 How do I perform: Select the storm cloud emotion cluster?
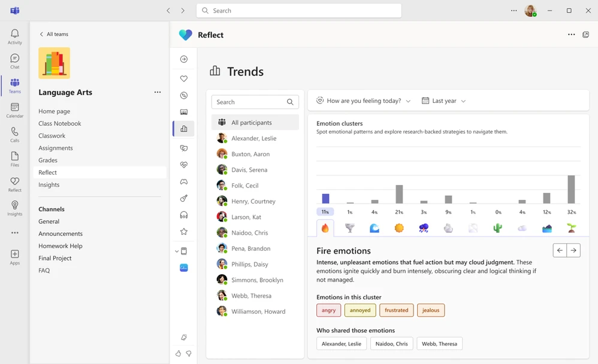click(x=422, y=227)
